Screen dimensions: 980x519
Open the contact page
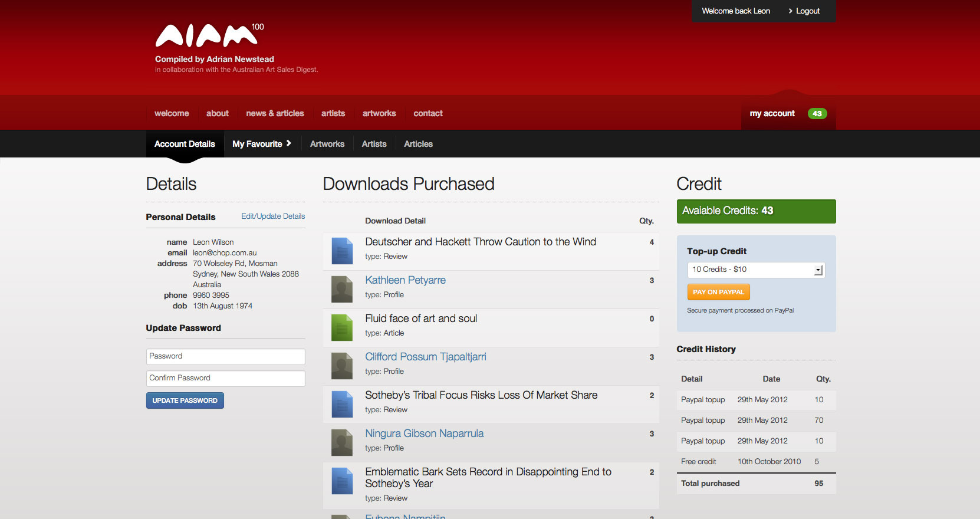(428, 113)
